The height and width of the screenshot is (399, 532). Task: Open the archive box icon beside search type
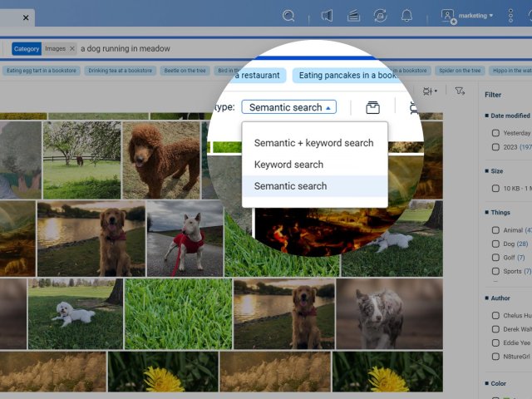[372, 107]
